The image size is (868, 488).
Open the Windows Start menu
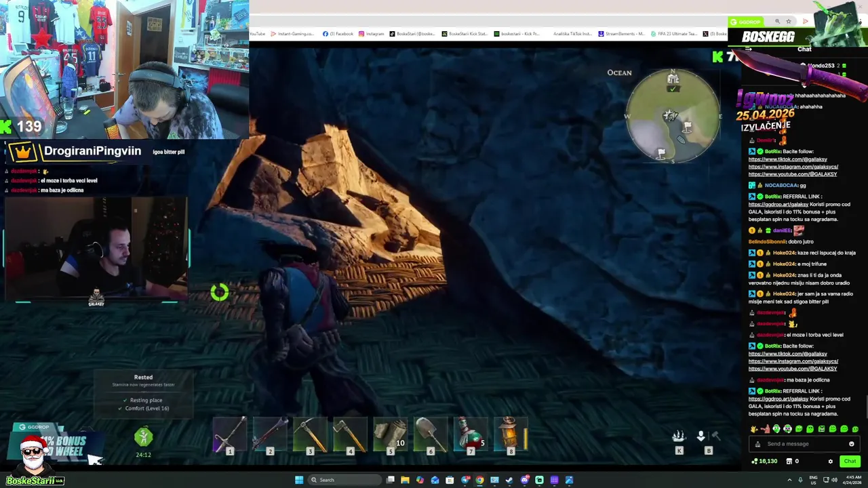coord(299,480)
